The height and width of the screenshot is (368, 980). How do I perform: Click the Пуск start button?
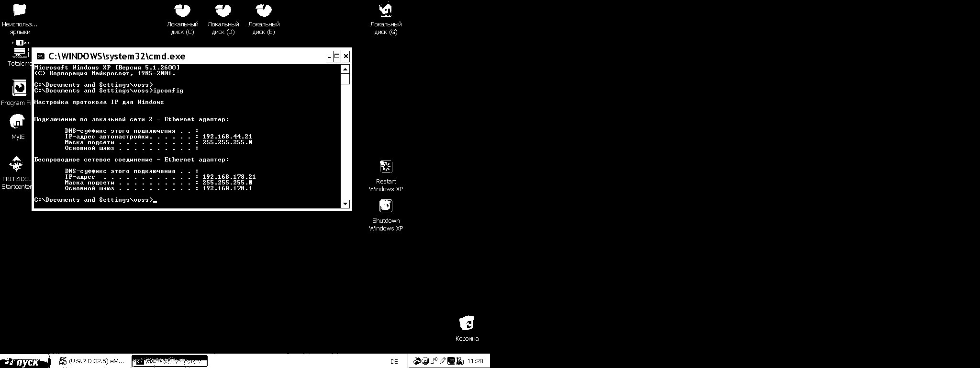pyautogui.click(x=25, y=362)
